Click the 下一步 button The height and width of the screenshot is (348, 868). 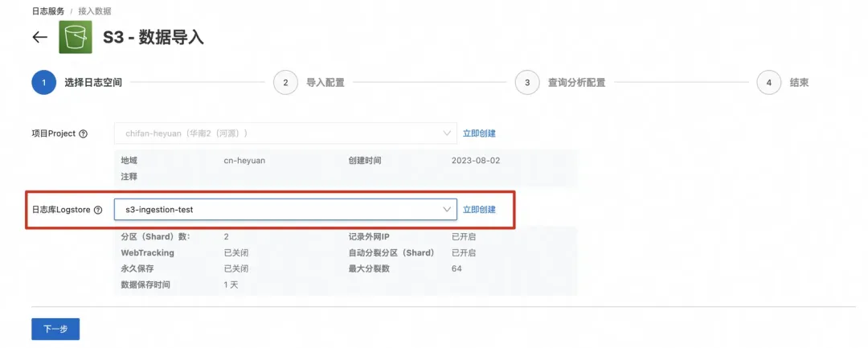click(55, 329)
